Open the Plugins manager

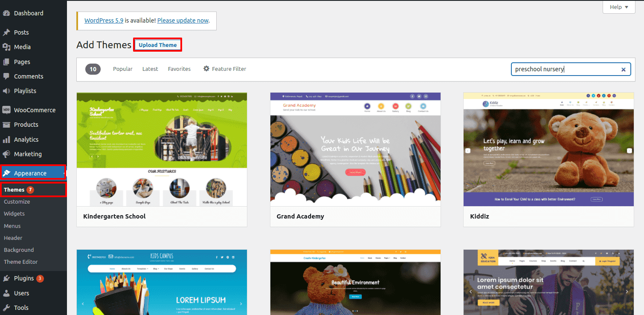(x=24, y=278)
